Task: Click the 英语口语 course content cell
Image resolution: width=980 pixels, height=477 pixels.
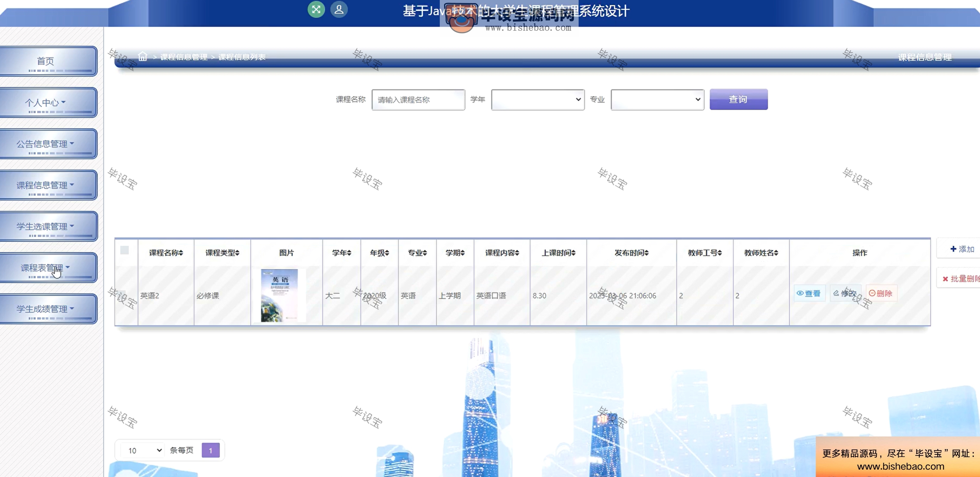Action: 491,295
